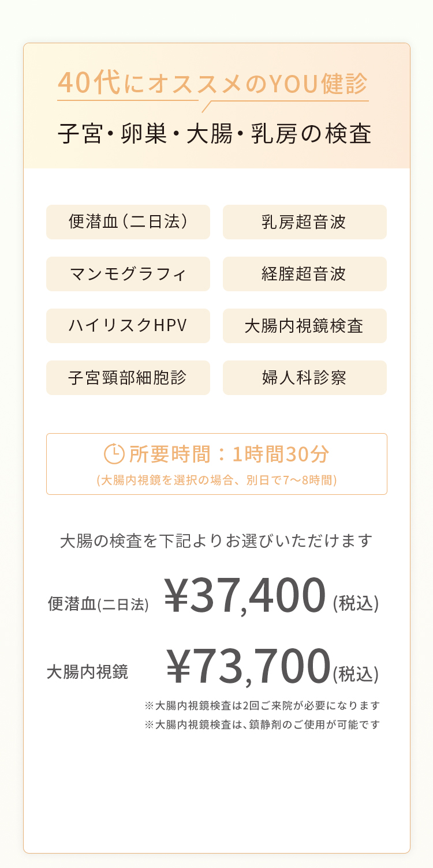Click the 便潜血(二日法) price label

click(98, 604)
